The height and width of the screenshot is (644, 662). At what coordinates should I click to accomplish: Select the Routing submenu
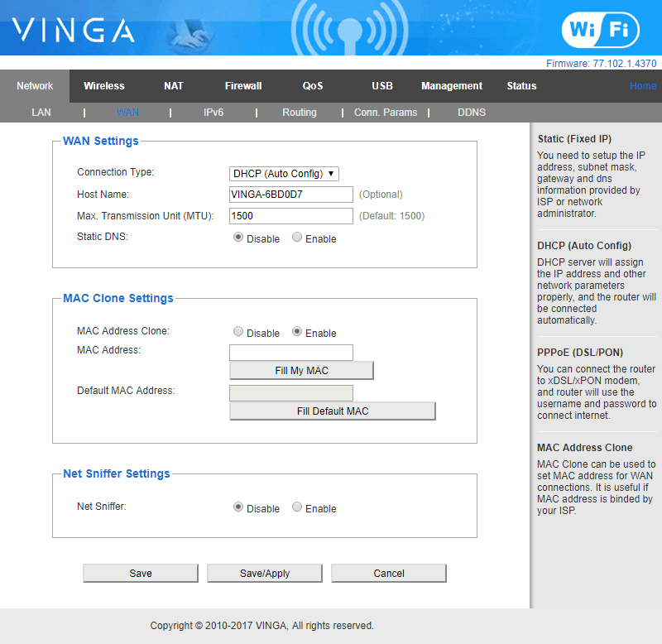click(x=300, y=113)
